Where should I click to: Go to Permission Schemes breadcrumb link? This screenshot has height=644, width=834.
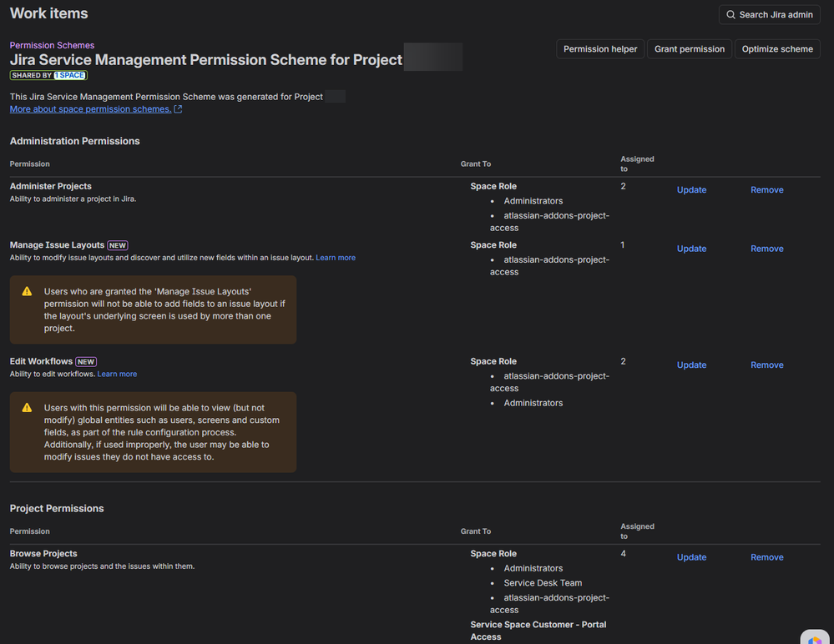pos(52,45)
